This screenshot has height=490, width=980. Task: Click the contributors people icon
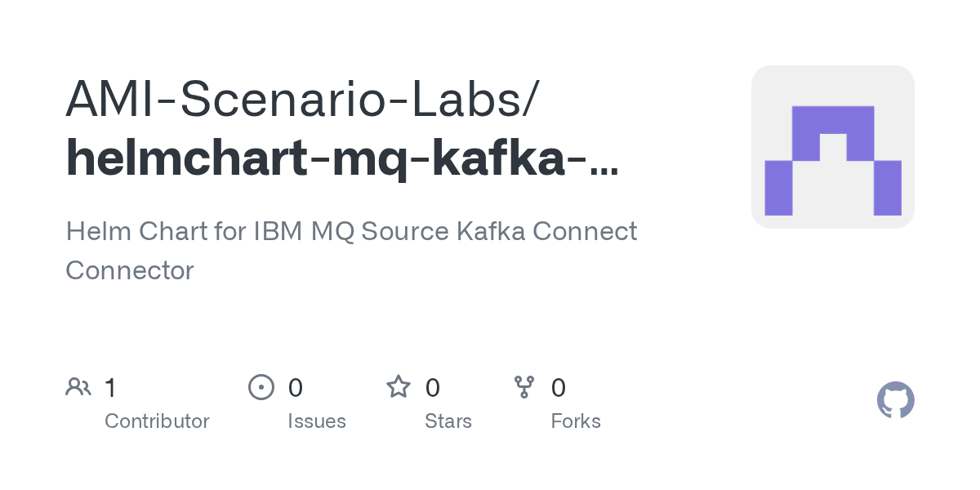pyautogui.click(x=78, y=387)
